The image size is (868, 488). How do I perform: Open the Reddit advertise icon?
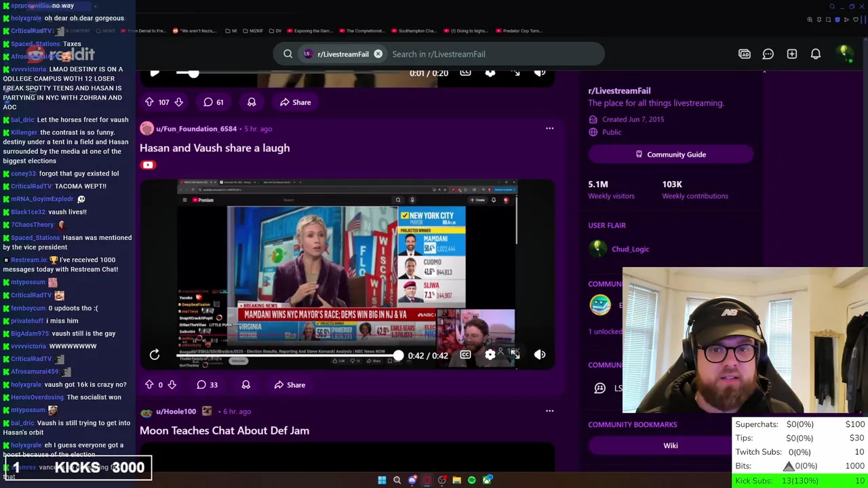[x=745, y=54]
